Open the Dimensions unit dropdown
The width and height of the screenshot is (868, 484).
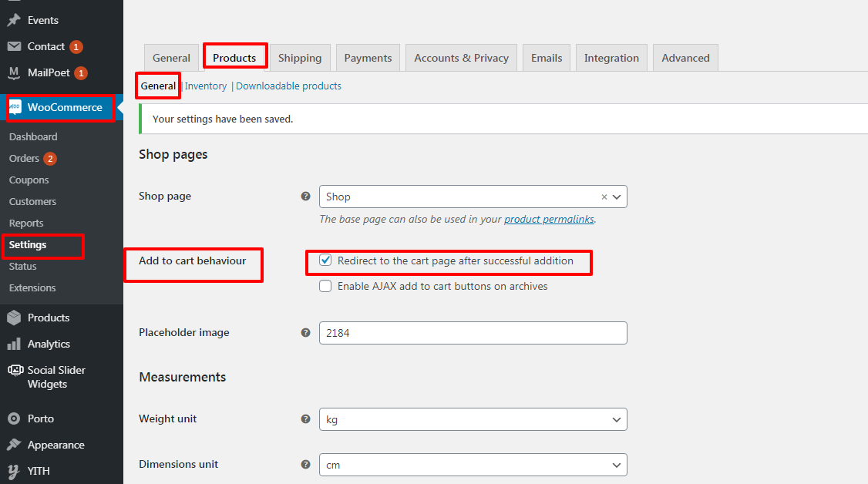pos(473,465)
